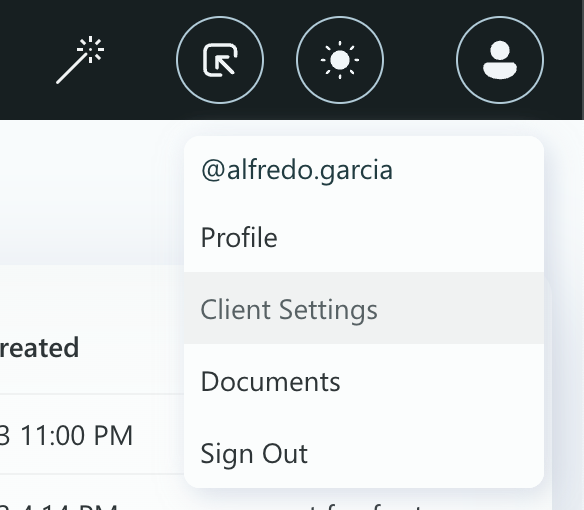Click the Sign Out text

(254, 454)
